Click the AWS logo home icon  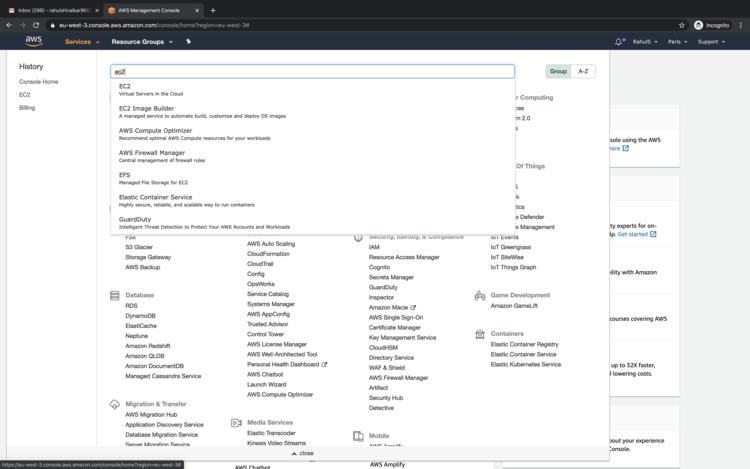pos(34,42)
